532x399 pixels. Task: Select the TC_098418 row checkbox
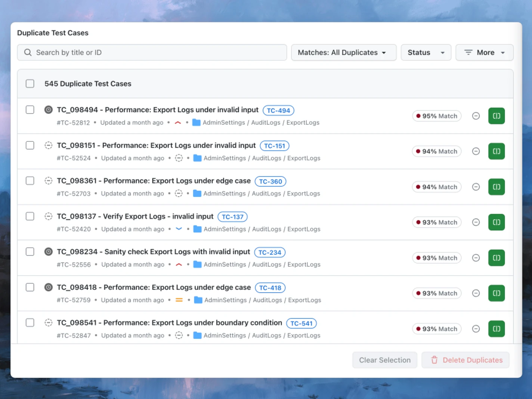coord(30,287)
